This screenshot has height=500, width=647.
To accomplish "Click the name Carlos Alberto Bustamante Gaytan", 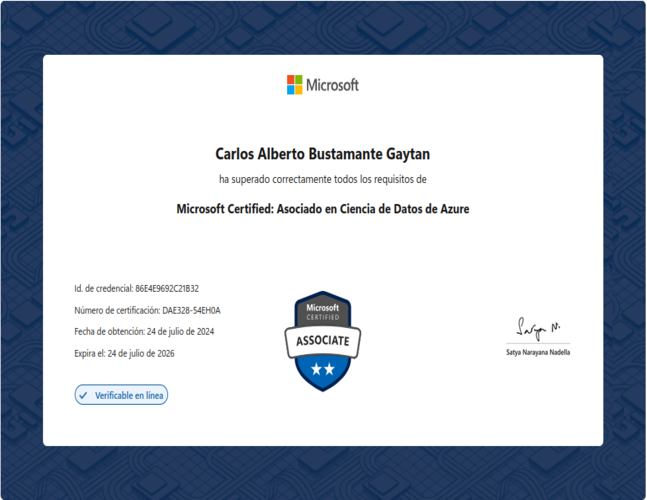I will point(323,154).
